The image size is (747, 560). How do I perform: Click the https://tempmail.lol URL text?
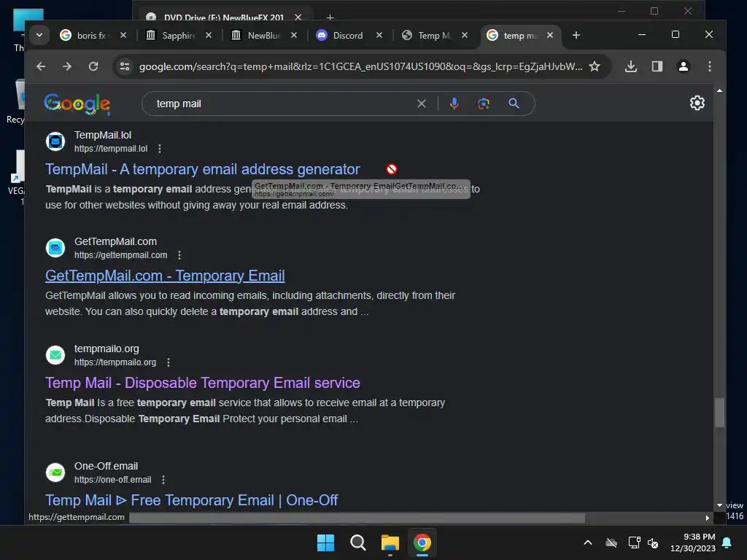pos(111,149)
